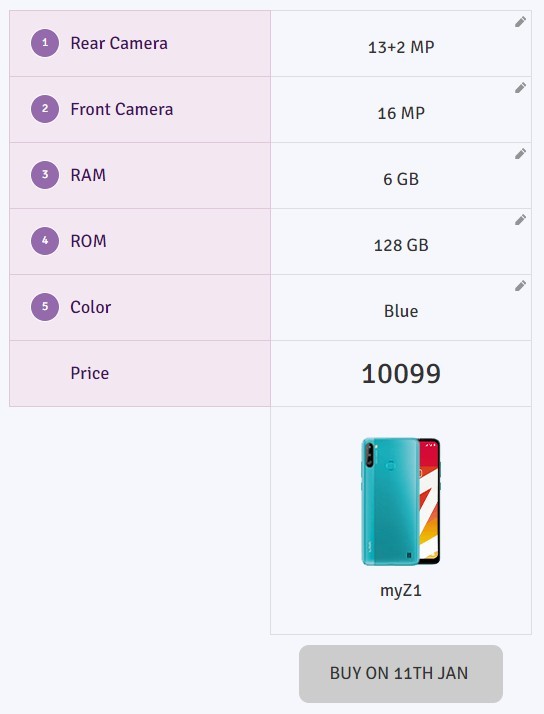Click the Color edit pencil icon
This screenshot has height=714, width=544.
pos(520,286)
